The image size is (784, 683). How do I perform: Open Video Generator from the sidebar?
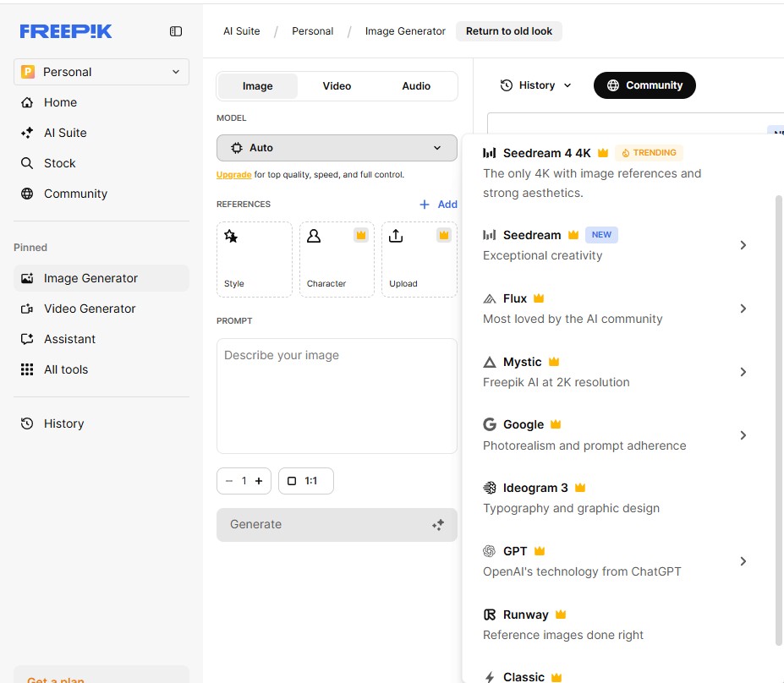click(90, 309)
